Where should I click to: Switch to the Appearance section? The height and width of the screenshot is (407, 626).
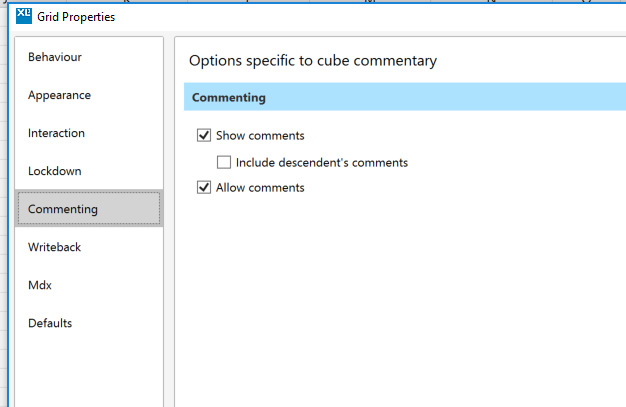pos(59,95)
